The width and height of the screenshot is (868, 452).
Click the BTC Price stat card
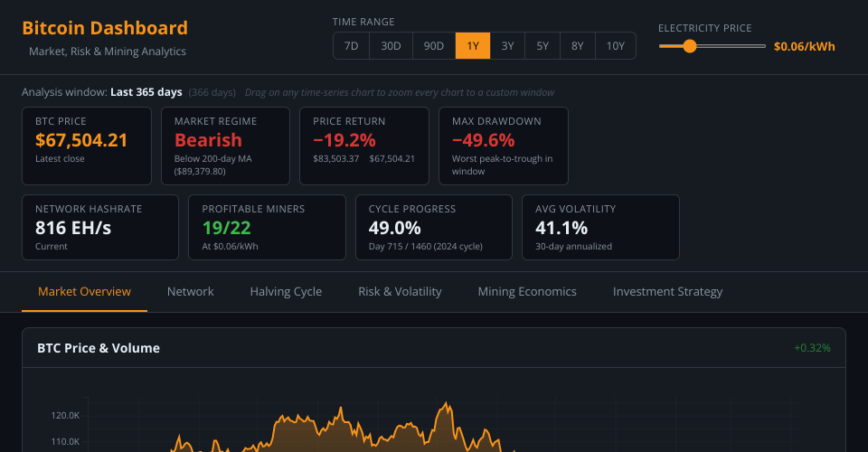pos(87,146)
